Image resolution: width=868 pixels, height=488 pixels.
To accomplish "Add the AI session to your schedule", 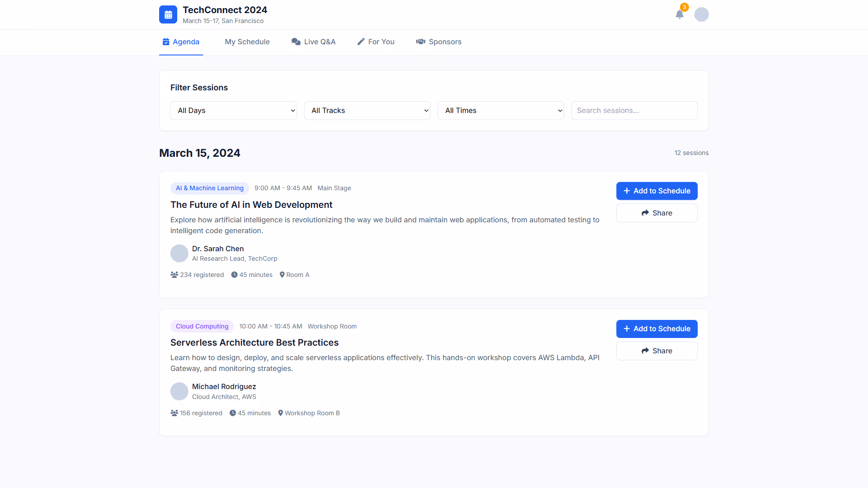I will 656,191.
